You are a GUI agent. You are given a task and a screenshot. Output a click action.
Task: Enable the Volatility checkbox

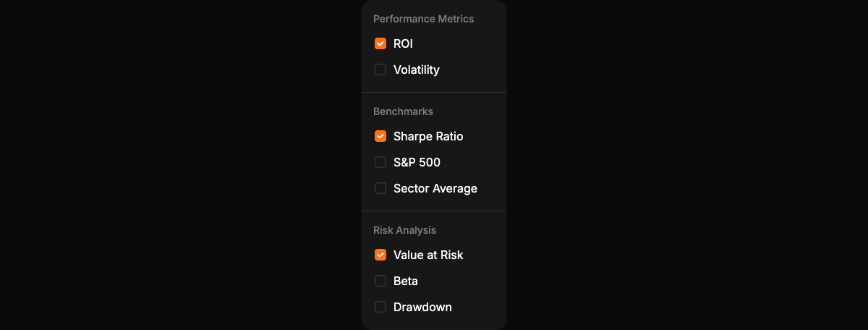[x=380, y=69]
